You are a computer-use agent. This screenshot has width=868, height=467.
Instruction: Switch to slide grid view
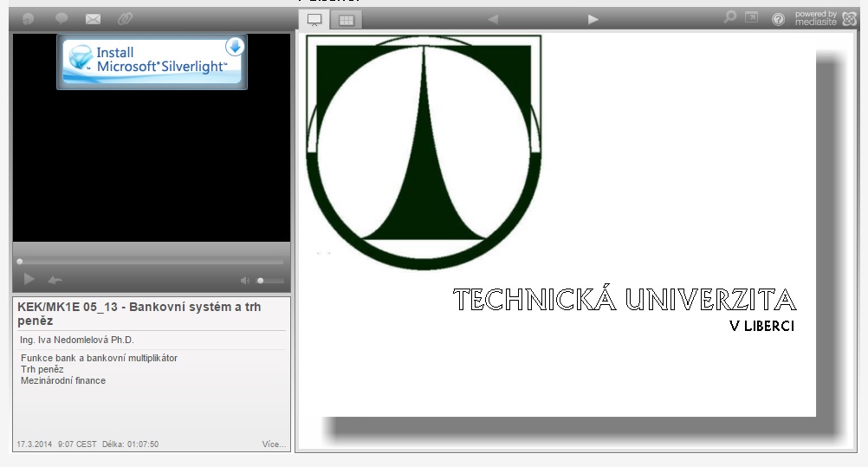click(346, 19)
